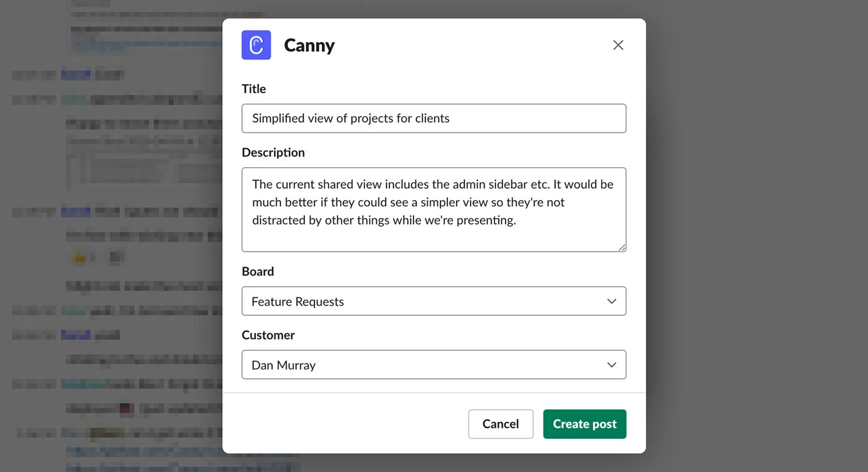Click the Canny app logo icon
Viewport: 868px width, 472px height.
click(x=256, y=45)
